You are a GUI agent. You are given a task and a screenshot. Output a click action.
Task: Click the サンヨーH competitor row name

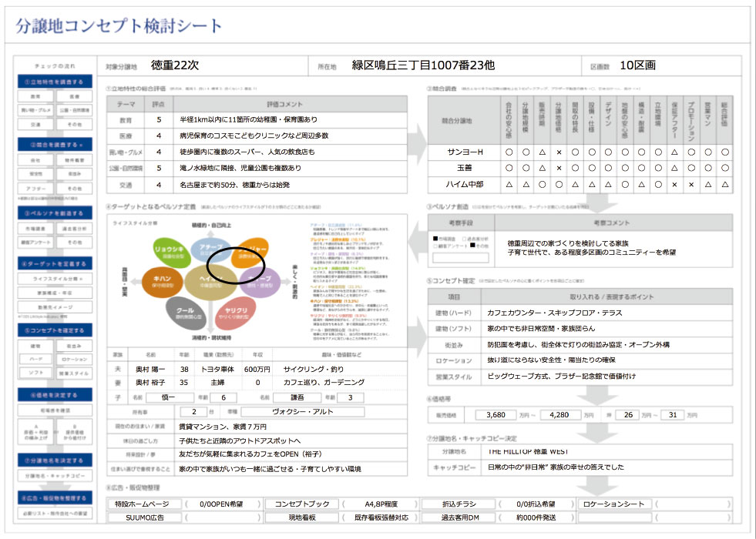pyautogui.click(x=464, y=152)
